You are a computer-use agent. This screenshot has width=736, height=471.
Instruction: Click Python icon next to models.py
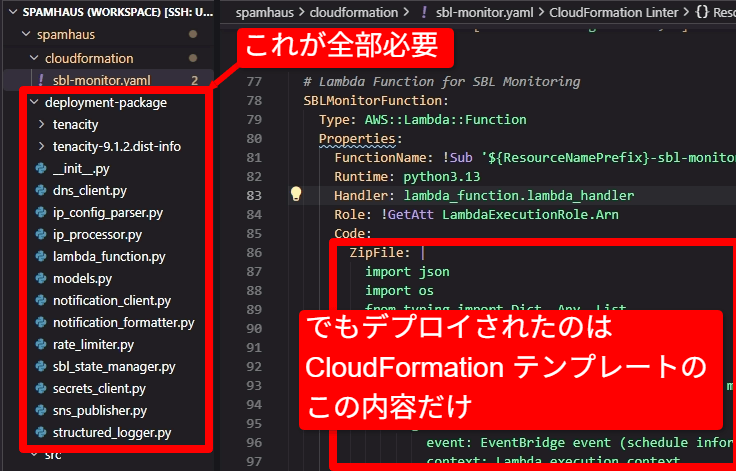(40, 278)
